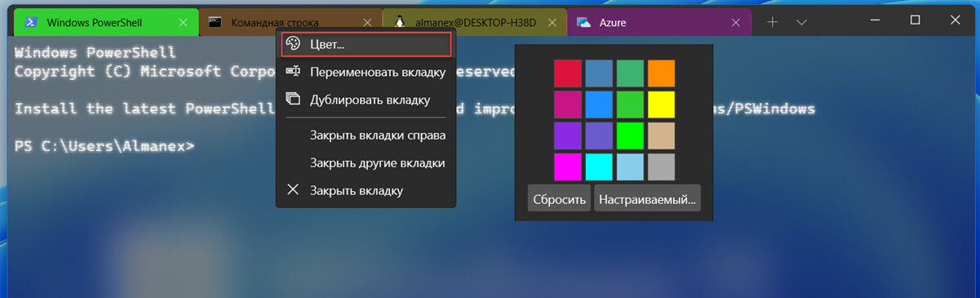Reset tab color with Сбросить
This screenshot has height=298, width=980.
tap(559, 198)
